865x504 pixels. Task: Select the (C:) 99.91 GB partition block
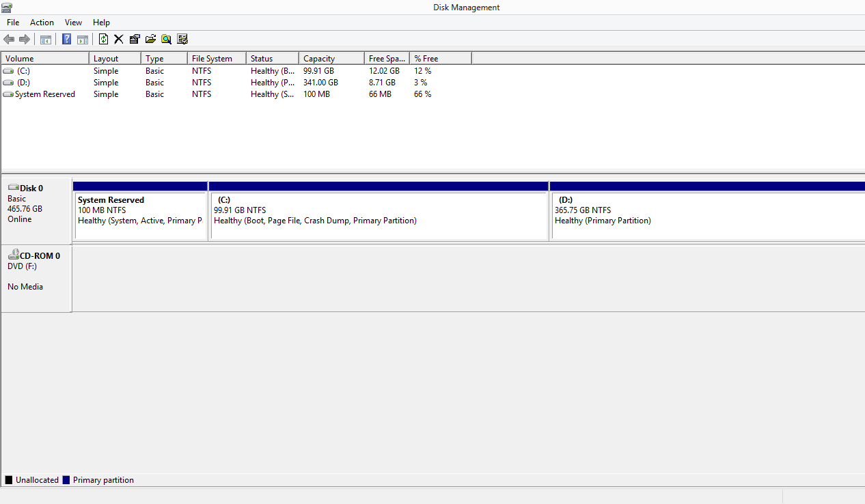379,210
